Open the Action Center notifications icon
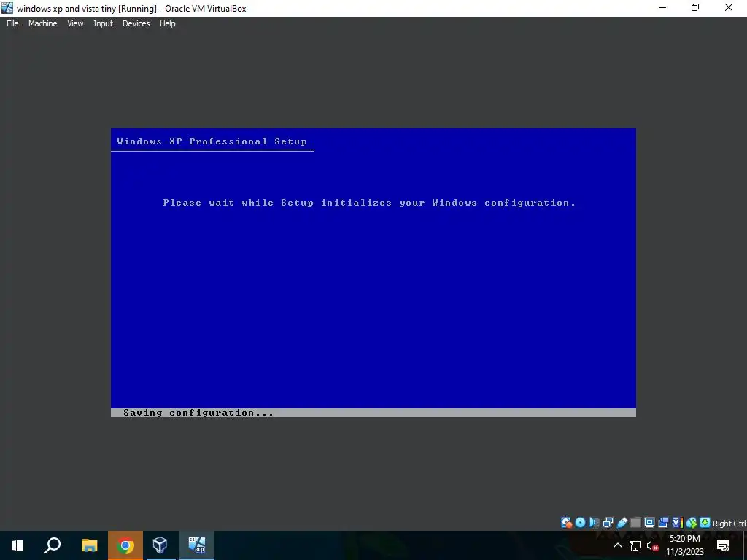The image size is (747, 560). coord(723,545)
